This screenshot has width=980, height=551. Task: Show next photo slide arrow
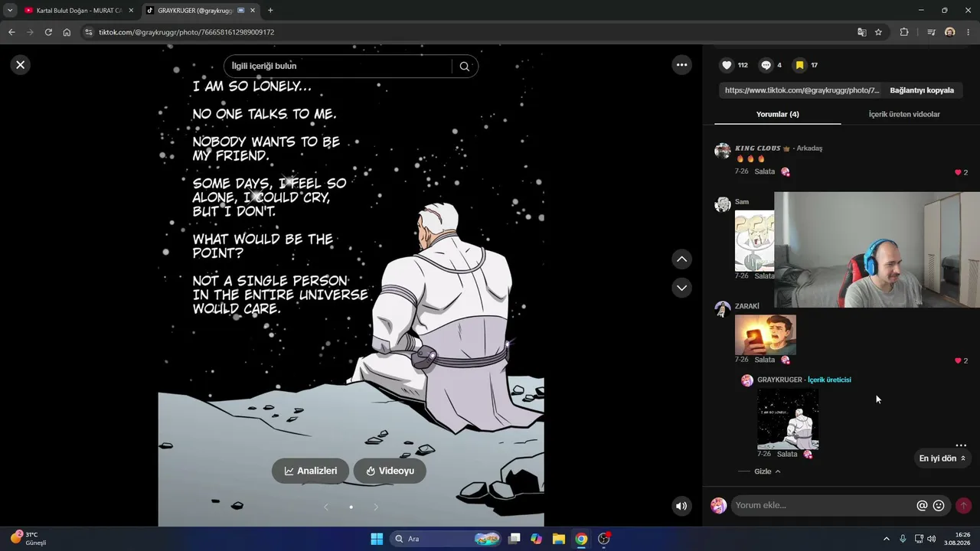coord(376,507)
